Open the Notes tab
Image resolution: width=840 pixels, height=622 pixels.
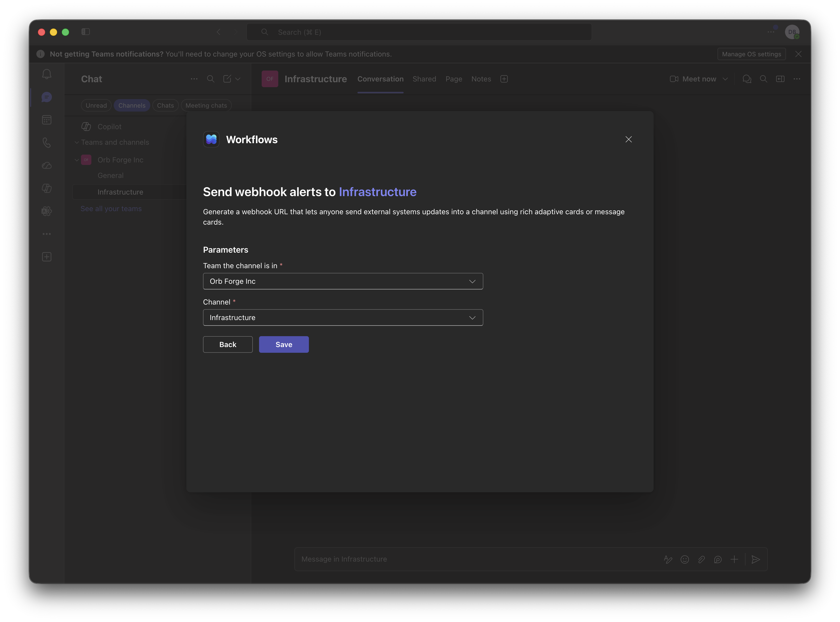(481, 79)
